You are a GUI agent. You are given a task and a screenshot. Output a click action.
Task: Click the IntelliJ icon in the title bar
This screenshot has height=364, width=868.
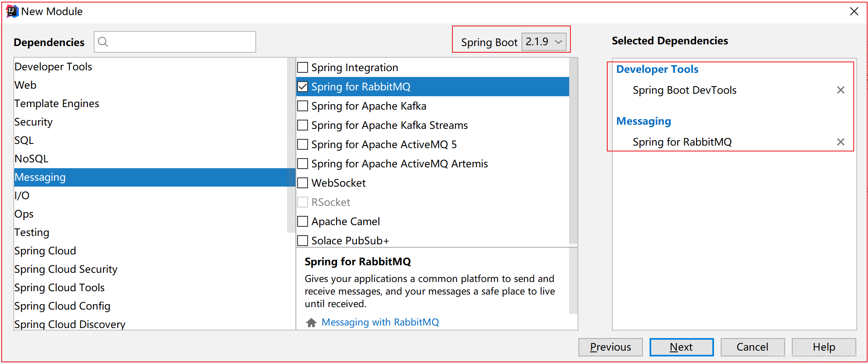[x=12, y=11]
